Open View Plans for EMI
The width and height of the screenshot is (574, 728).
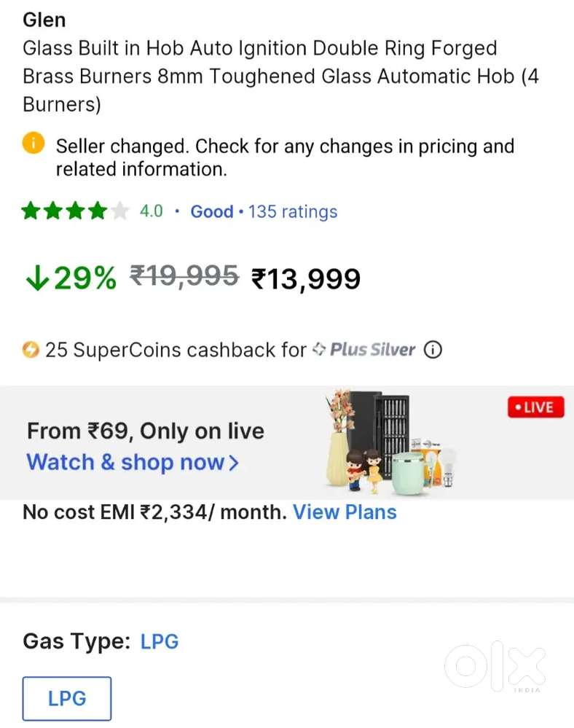(x=345, y=512)
